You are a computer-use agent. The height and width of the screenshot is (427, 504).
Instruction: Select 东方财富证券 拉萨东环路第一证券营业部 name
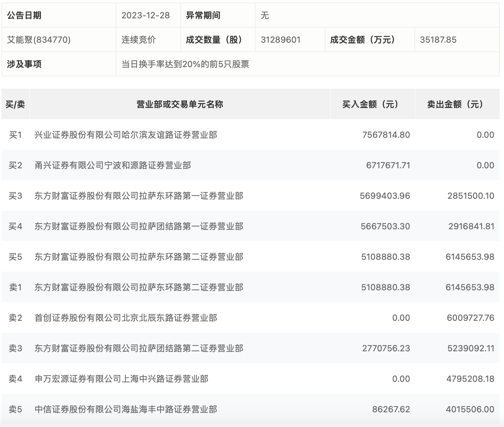(x=139, y=196)
